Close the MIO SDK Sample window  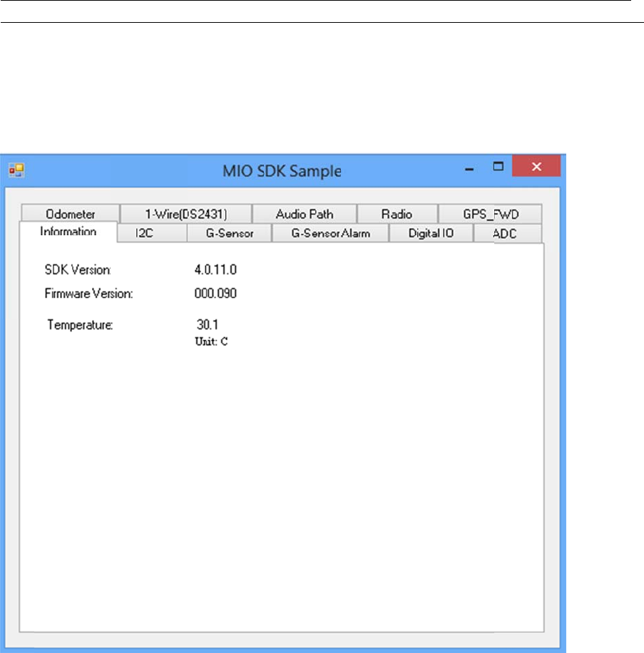(x=536, y=166)
